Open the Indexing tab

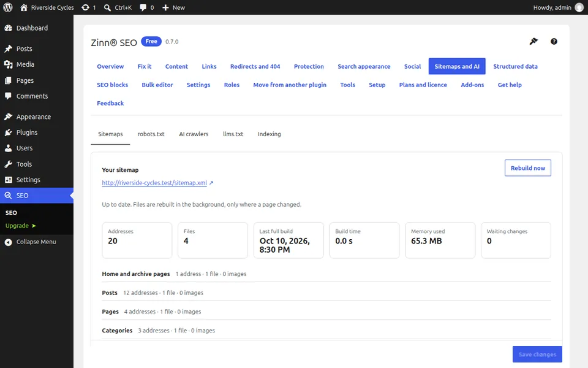click(269, 134)
